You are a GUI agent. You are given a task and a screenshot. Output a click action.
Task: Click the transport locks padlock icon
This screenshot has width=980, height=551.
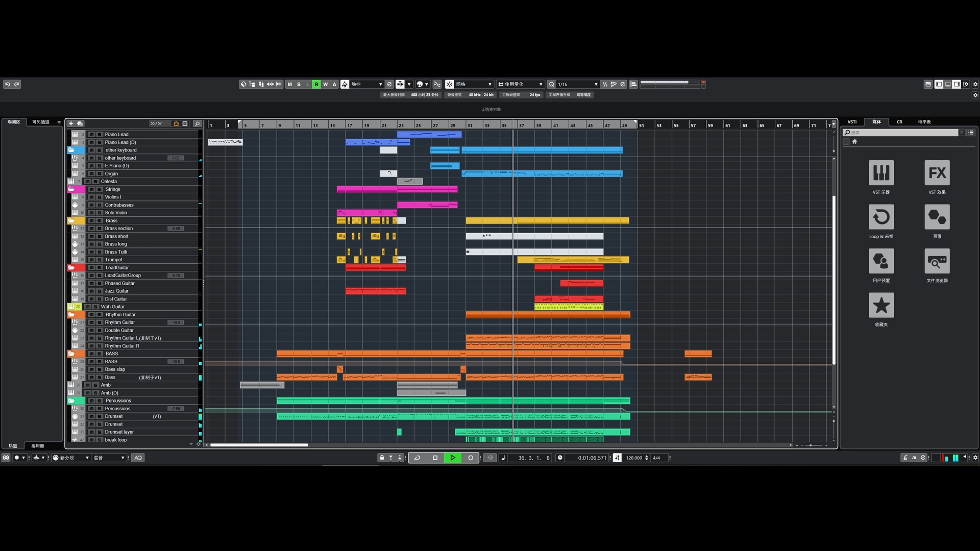(x=382, y=458)
